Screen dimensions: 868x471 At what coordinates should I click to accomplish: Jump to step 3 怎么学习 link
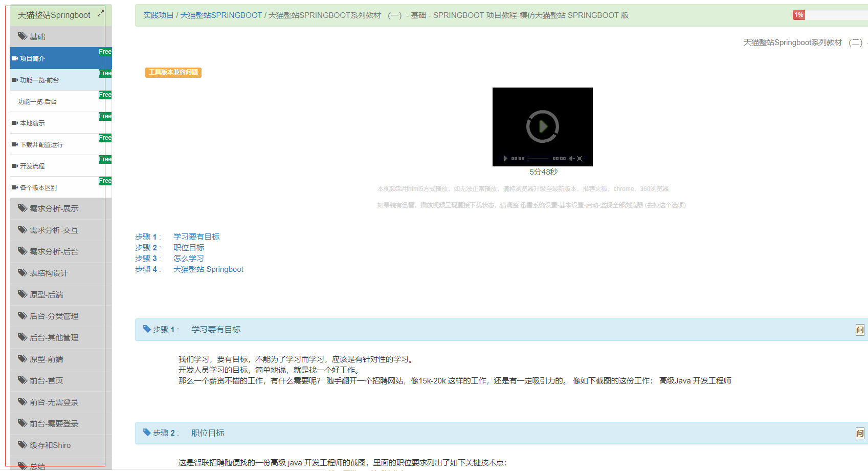[x=189, y=258]
